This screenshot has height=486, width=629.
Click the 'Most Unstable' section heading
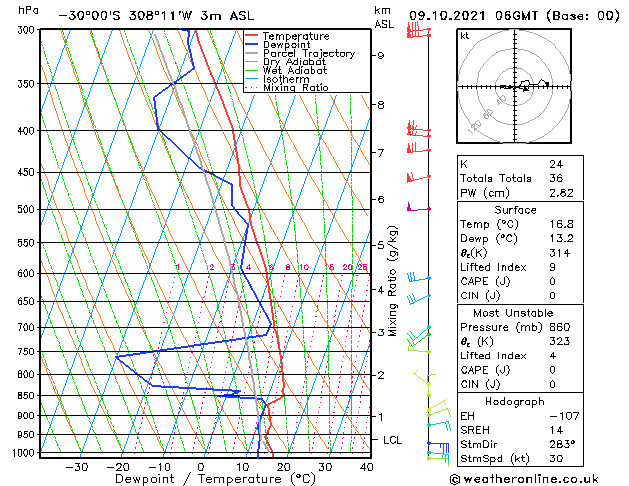(513, 313)
